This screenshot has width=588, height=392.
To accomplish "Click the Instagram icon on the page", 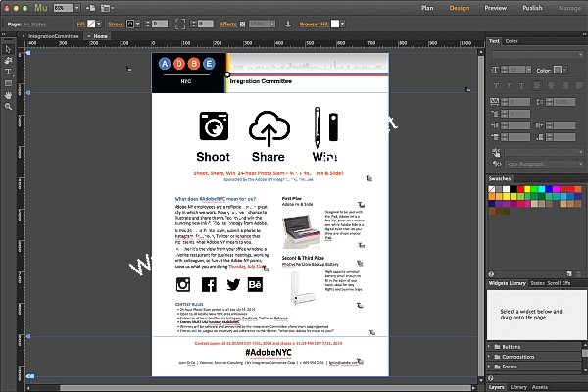I will click(x=183, y=285).
